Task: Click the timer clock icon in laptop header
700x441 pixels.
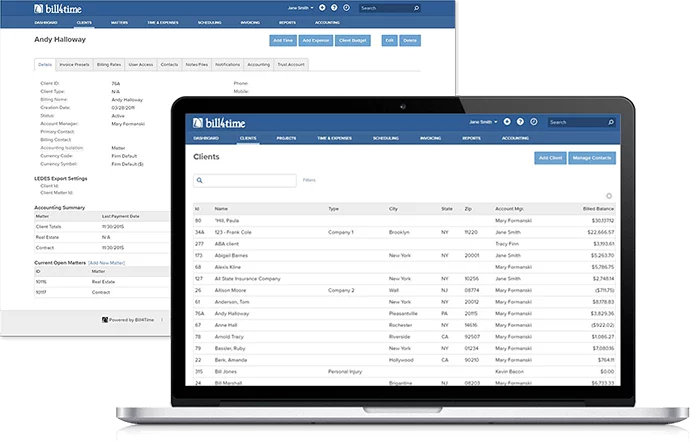Action: (533, 121)
